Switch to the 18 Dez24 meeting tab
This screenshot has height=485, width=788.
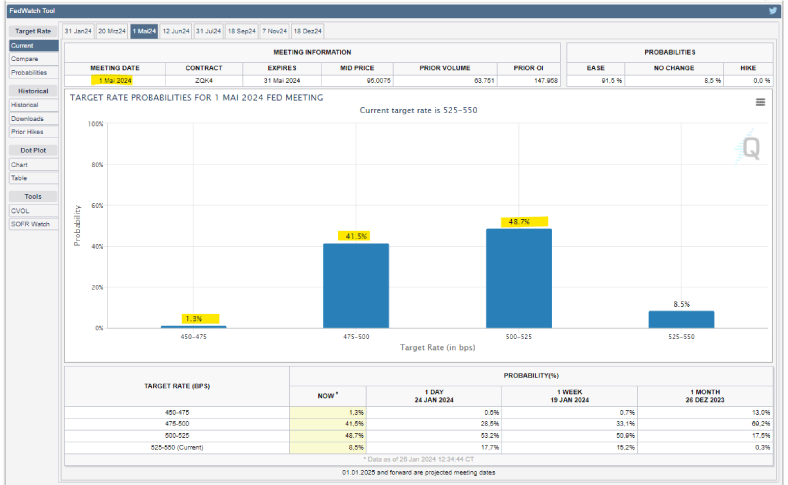coord(308,32)
